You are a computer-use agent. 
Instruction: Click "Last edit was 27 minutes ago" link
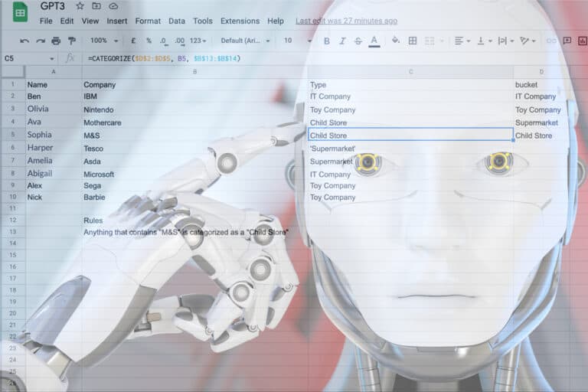pyautogui.click(x=346, y=21)
